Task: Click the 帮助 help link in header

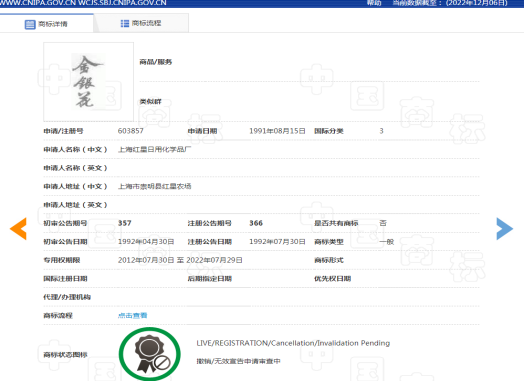Action: tap(374, 3)
